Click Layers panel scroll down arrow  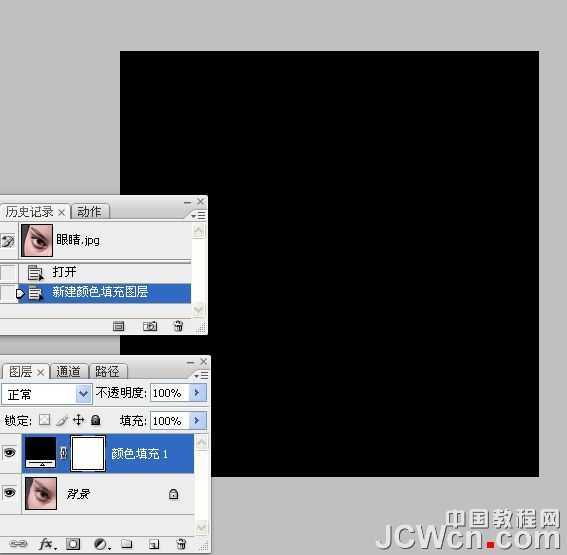(201, 528)
